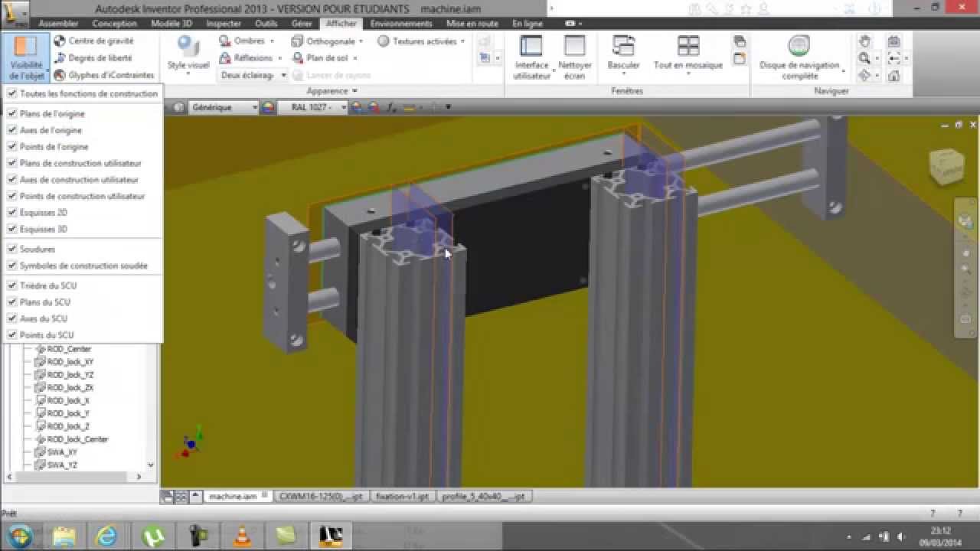Toggle Axes de l'origine checkbox
The height and width of the screenshot is (551, 980).
click(12, 130)
